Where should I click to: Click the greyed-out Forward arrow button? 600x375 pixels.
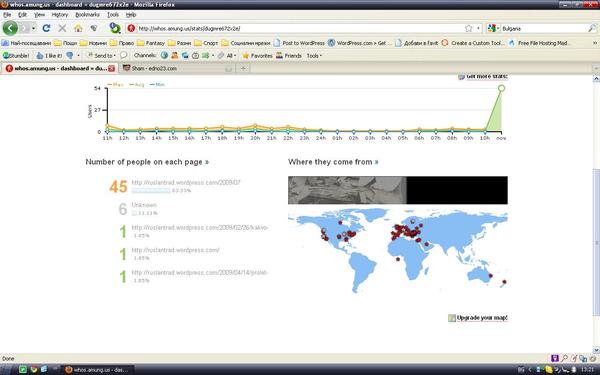pos(24,28)
